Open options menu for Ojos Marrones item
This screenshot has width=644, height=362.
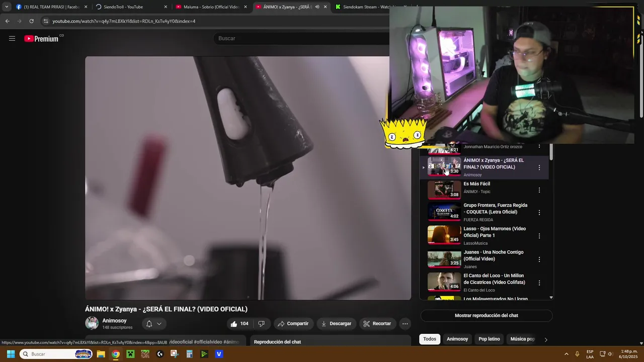pos(539,236)
